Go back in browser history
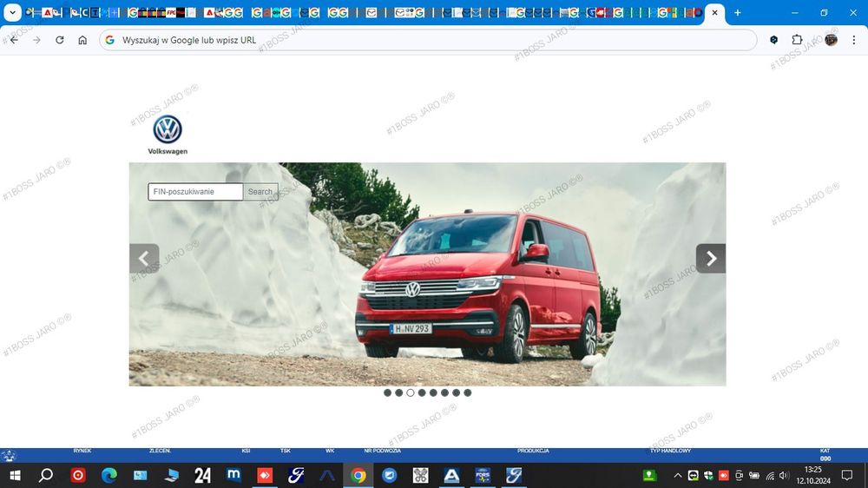Screen dimensions: 868x488 point(14,40)
